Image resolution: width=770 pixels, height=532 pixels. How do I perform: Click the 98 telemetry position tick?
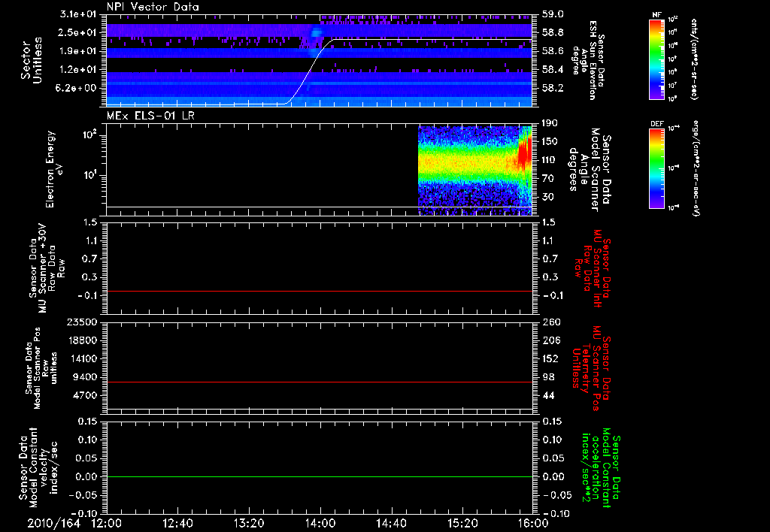(x=549, y=377)
